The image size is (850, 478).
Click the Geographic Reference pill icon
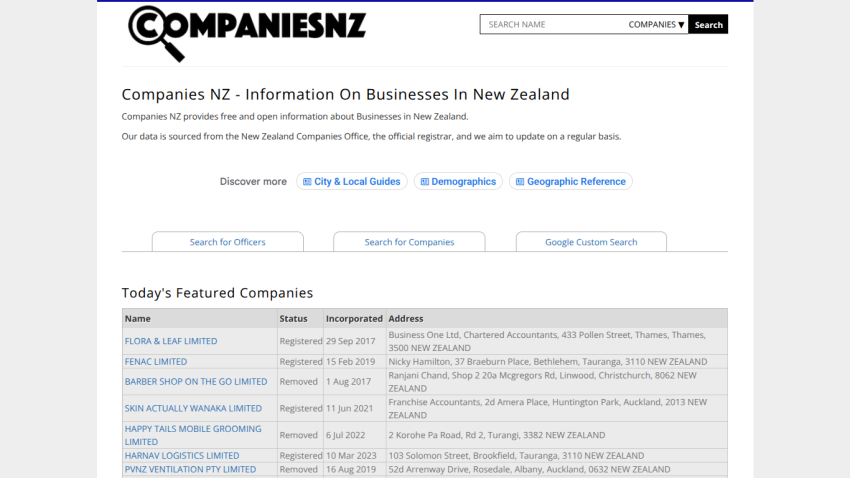coord(520,182)
